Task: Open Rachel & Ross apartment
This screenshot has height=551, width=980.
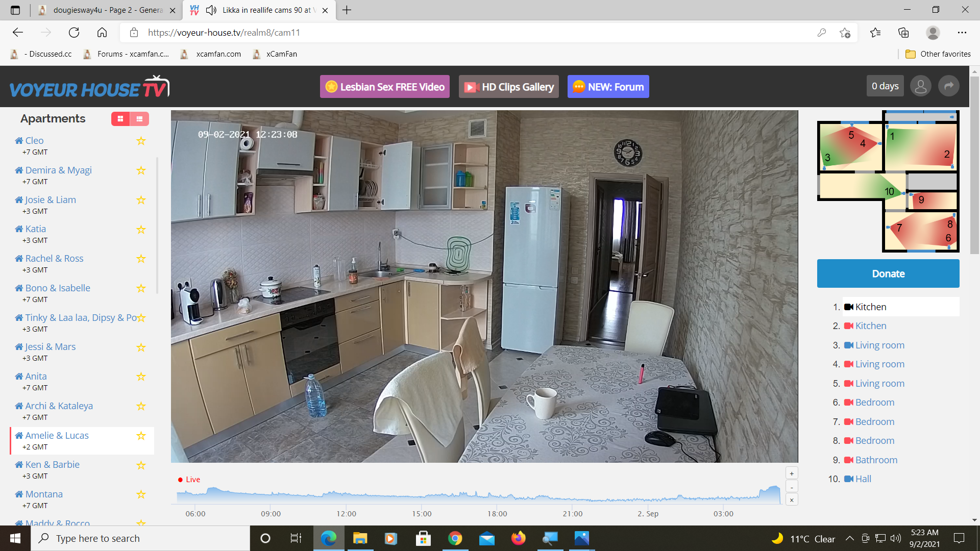Action: pos(54,259)
